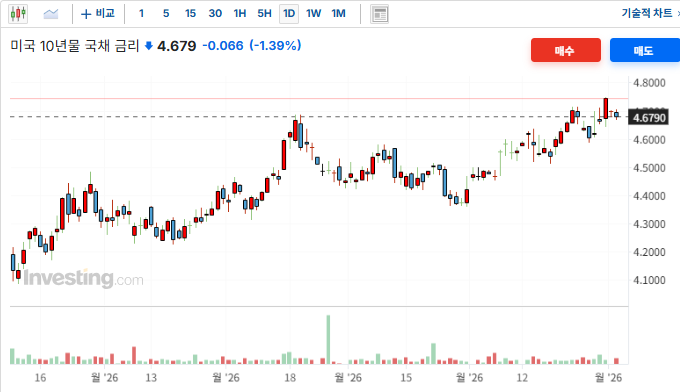Open the news overlay icon in toolbar
The height and width of the screenshot is (392, 680).
point(379,14)
